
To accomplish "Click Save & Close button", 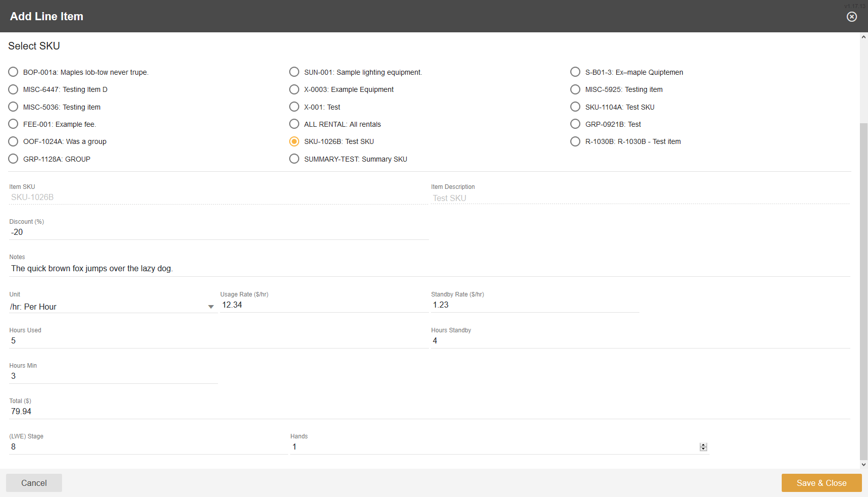I will 821,483.
